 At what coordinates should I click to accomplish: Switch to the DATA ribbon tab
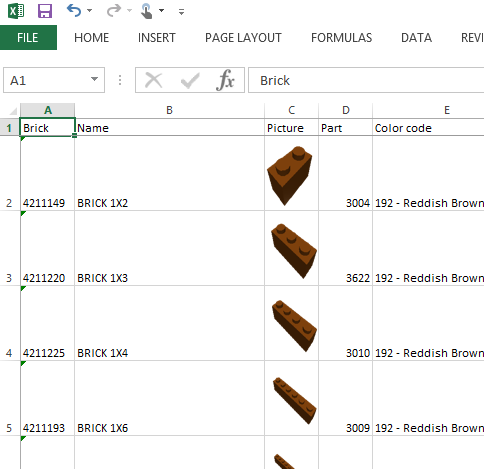pos(417,38)
